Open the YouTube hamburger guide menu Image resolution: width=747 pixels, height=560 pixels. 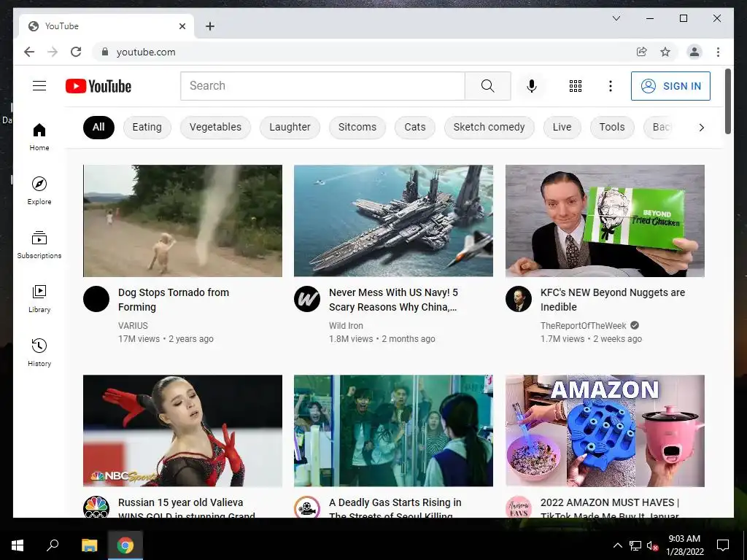click(x=39, y=86)
